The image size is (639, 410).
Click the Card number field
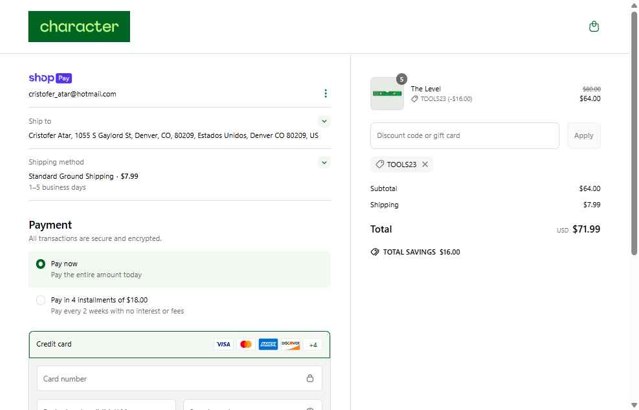click(x=179, y=378)
